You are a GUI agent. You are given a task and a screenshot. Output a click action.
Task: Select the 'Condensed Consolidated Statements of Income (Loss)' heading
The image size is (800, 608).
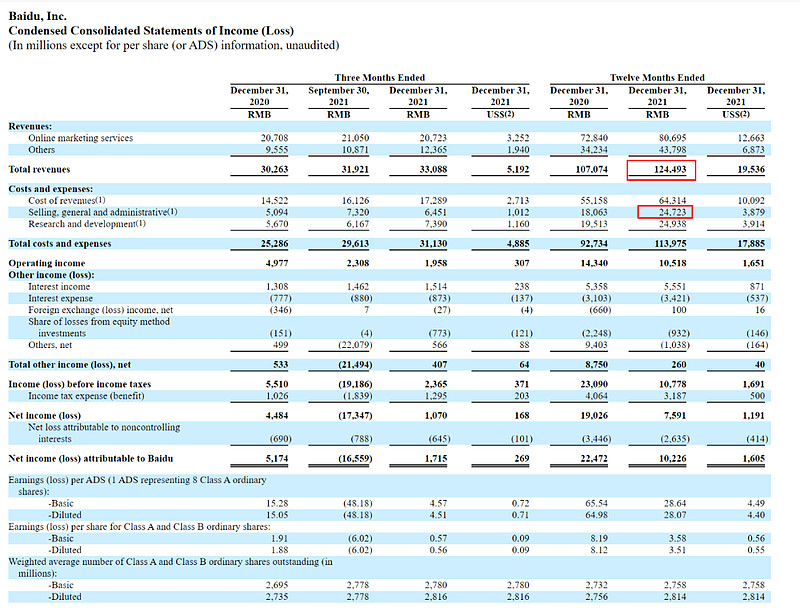[x=151, y=31]
